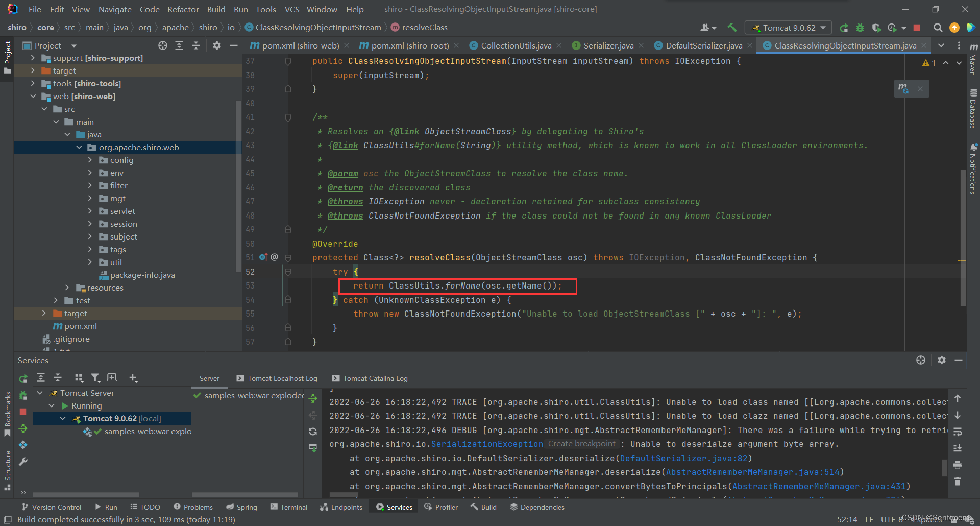The height and width of the screenshot is (526, 980).
Task: Expand all in Project panel toolbar
Action: click(x=179, y=45)
